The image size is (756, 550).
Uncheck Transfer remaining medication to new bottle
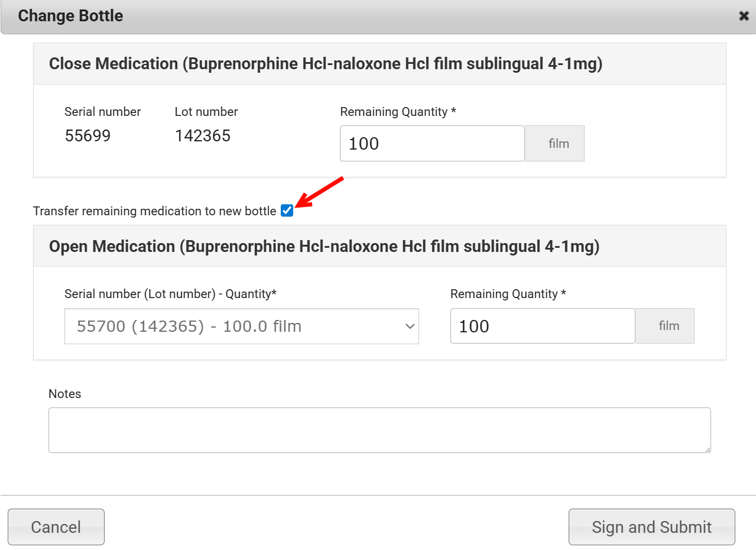click(287, 211)
